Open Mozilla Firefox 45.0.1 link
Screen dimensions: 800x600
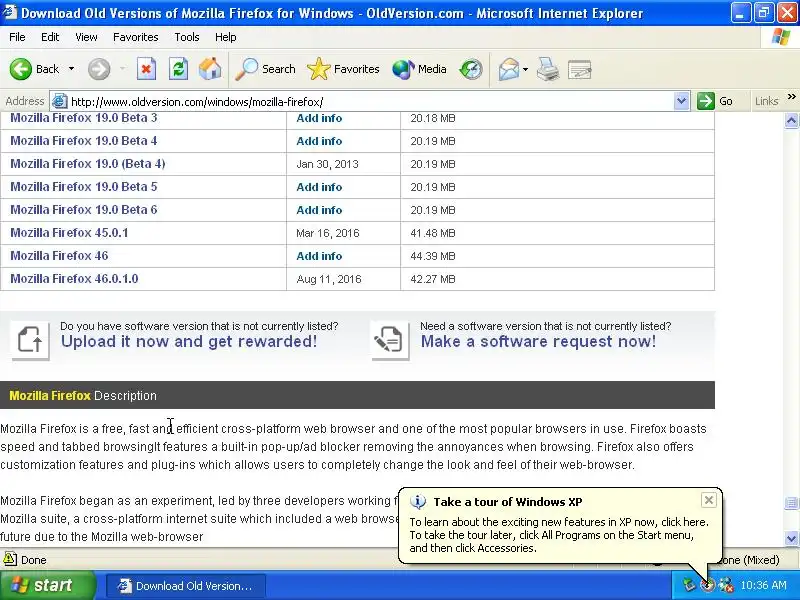tap(69, 233)
